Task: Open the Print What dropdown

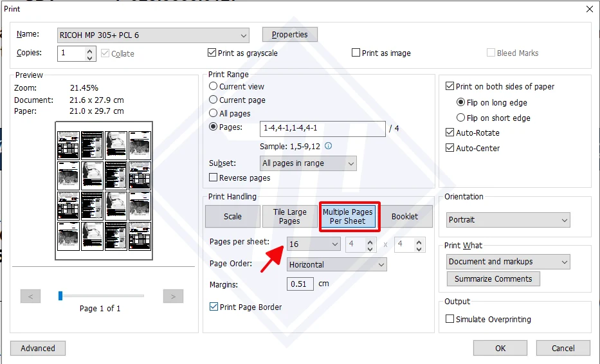Action: pos(508,262)
